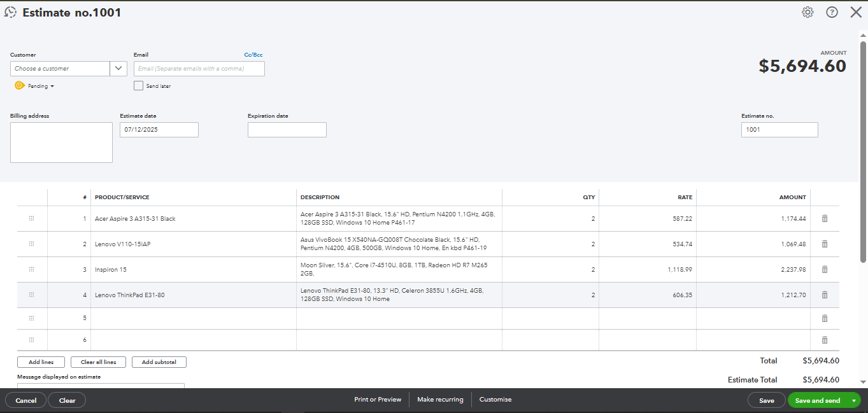Select product cell Lenovo V110-15IAP

click(194, 244)
